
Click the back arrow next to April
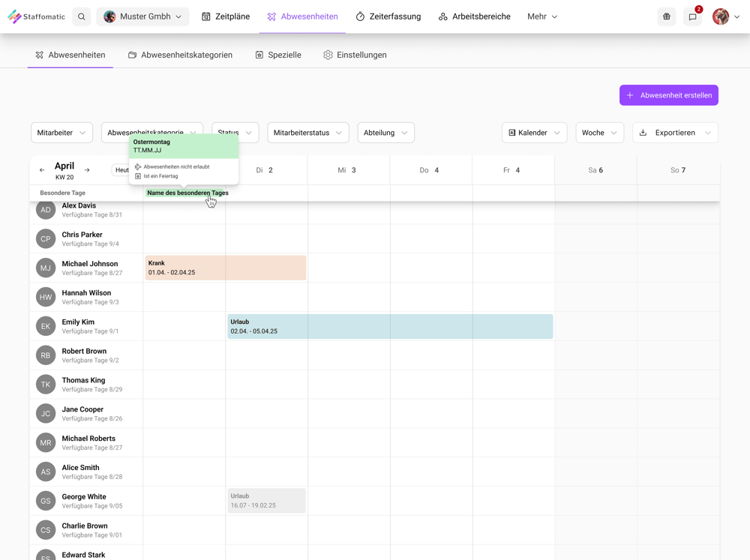click(x=42, y=170)
